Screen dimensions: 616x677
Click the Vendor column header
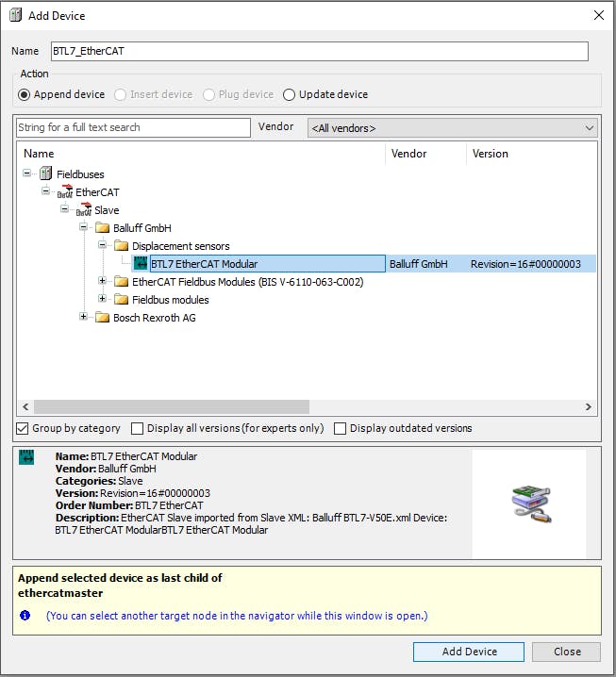(426, 154)
